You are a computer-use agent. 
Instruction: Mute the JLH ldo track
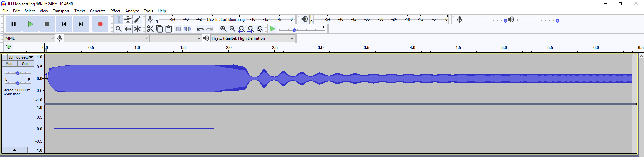[x=10, y=64]
